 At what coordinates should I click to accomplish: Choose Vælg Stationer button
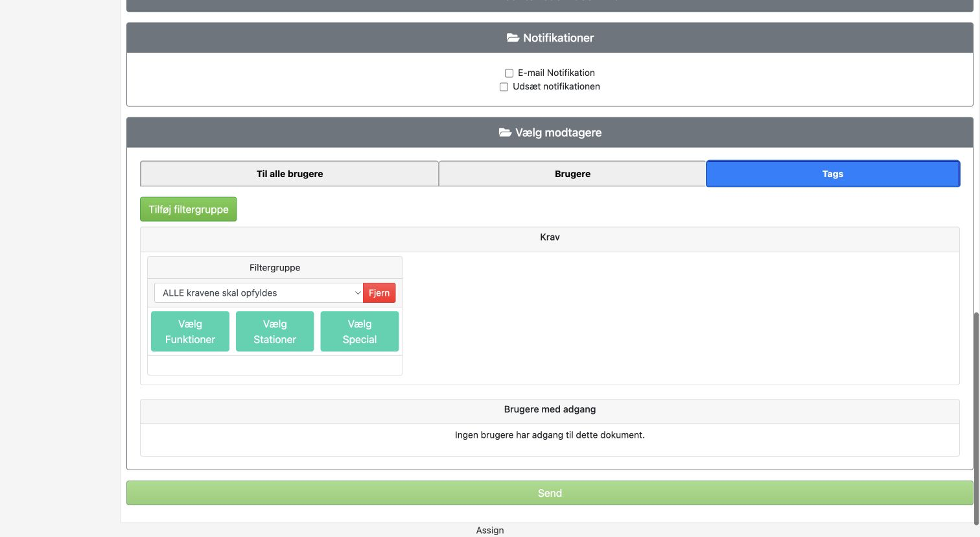(x=275, y=331)
